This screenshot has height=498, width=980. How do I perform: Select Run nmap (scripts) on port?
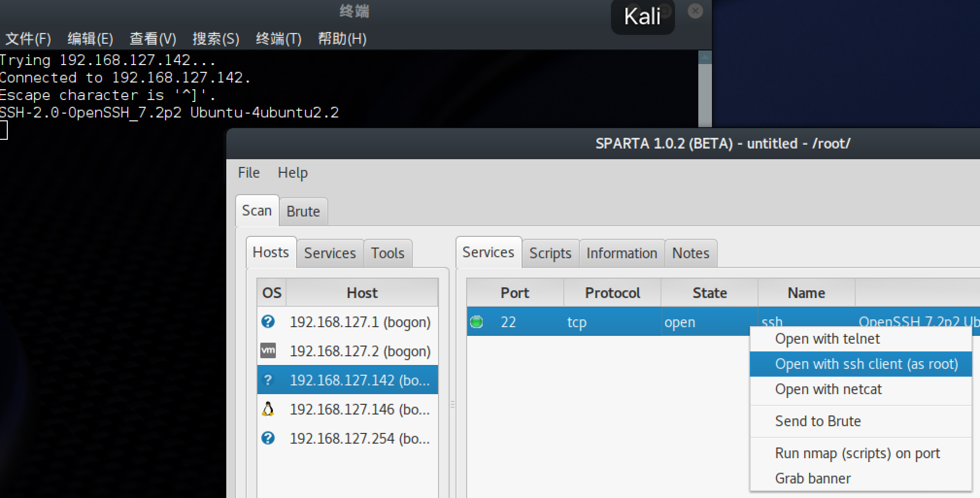tap(861, 453)
